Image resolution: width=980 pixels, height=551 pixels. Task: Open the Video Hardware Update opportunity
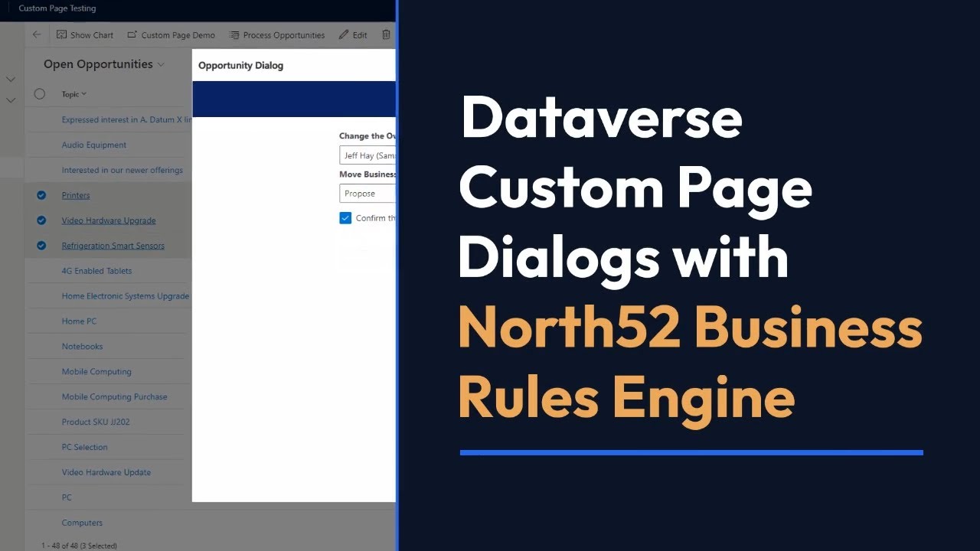pyautogui.click(x=106, y=472)
